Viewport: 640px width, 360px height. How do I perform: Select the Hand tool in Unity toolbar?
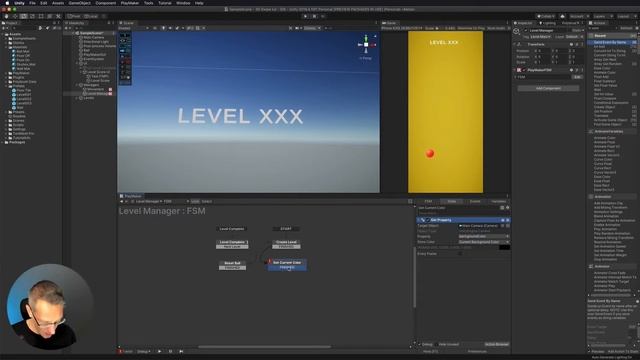coord(7,16)
